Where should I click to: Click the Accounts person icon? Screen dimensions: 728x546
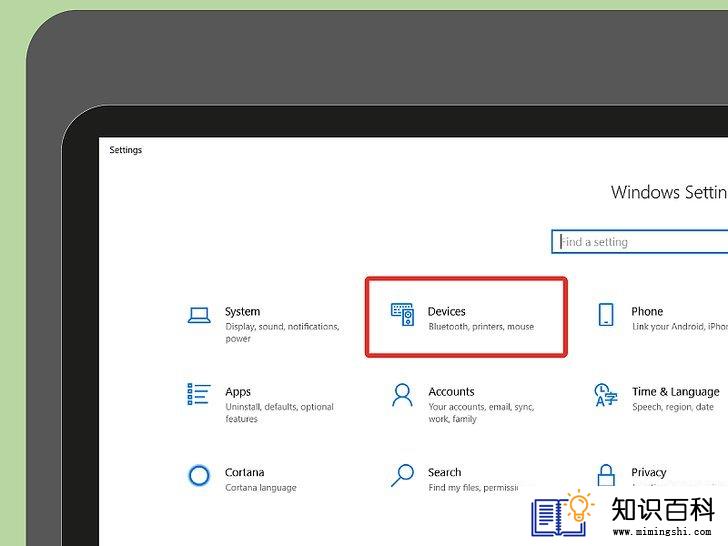402,395
